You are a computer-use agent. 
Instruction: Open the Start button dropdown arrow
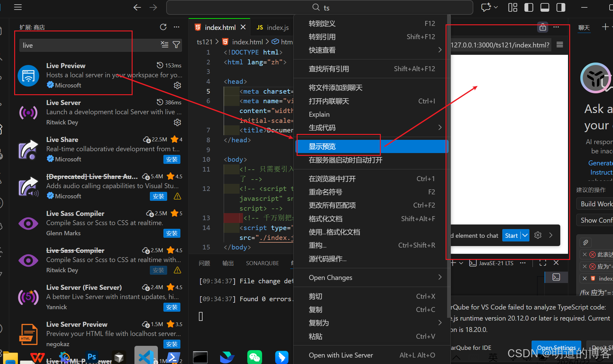click(525, 235)
